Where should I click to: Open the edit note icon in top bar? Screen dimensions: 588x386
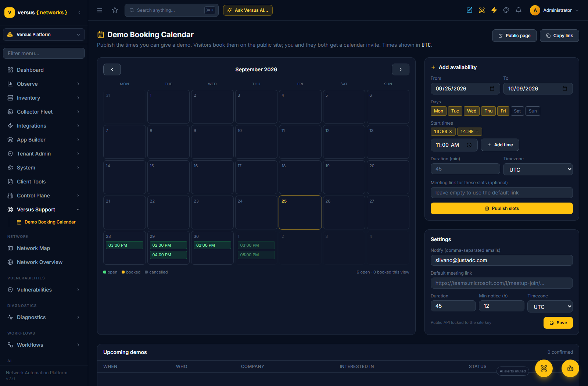tap(470, 10)
